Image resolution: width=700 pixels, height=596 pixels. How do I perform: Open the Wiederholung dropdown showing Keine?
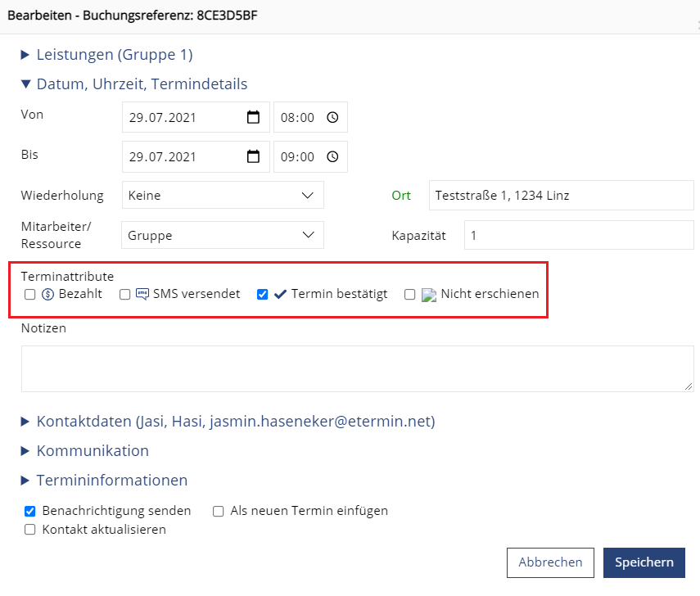coord(223,195)
